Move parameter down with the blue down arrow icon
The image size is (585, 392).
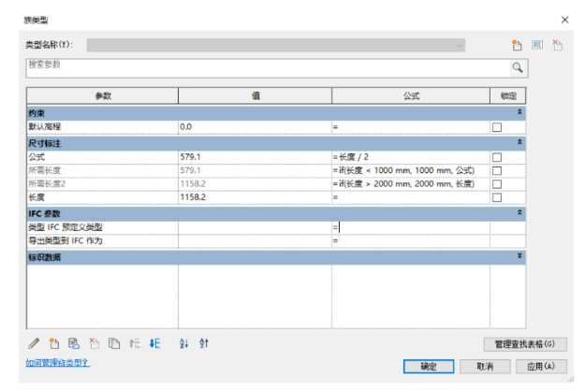154,343
